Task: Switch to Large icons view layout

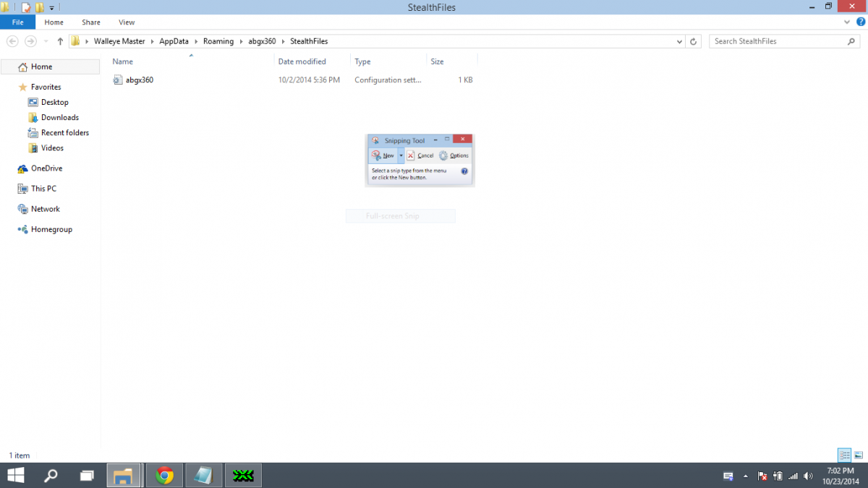Action: [858, 455]
